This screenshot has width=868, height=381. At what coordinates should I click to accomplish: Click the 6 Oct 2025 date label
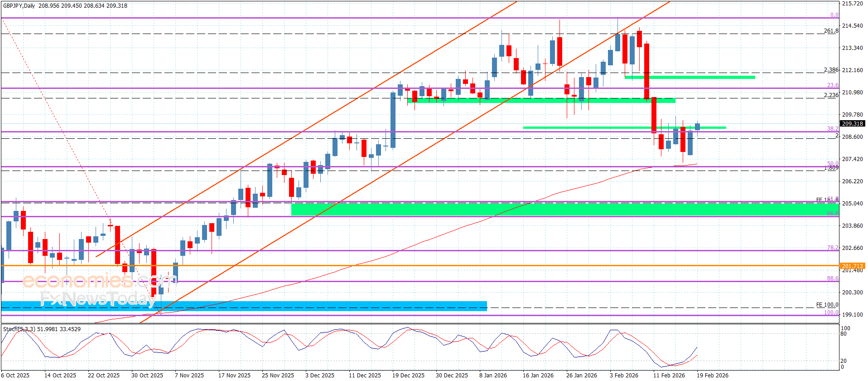16,375
